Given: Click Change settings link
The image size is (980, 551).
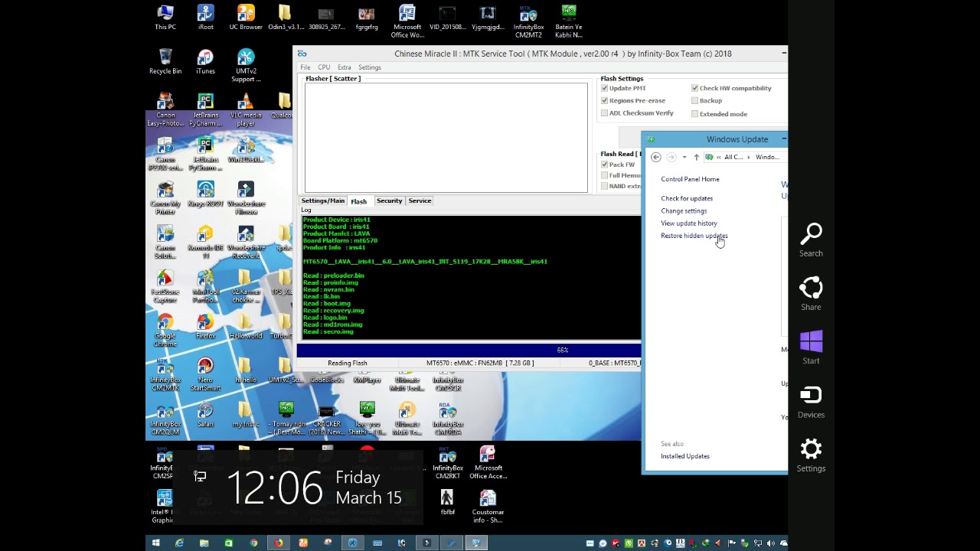Looking at the screenshot, I should tap(684, 210).
